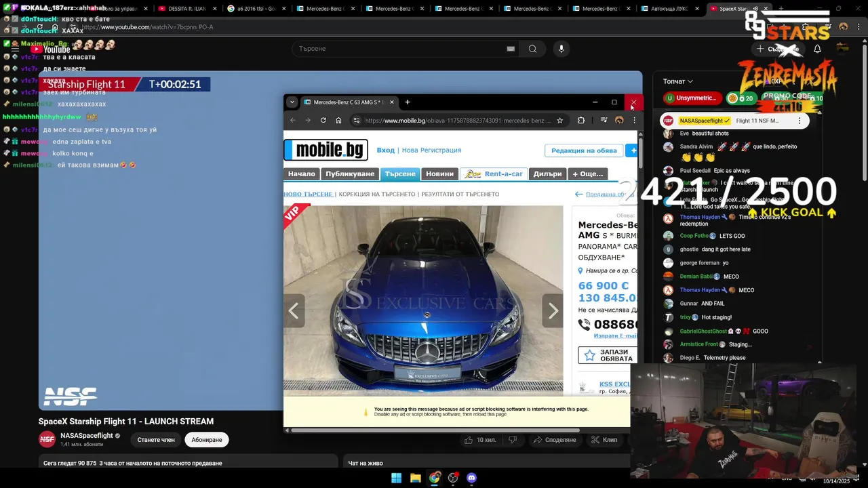
Task: Click the НОВО ТЪРСЕНЕ link
Action: pos(308,195)
